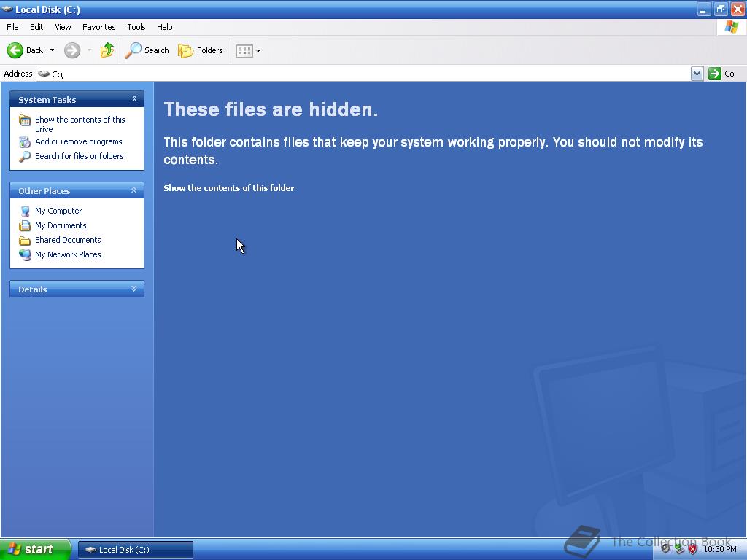
Task: Click 'Show the contents of this folder'
Action: [x=228, y=188]
